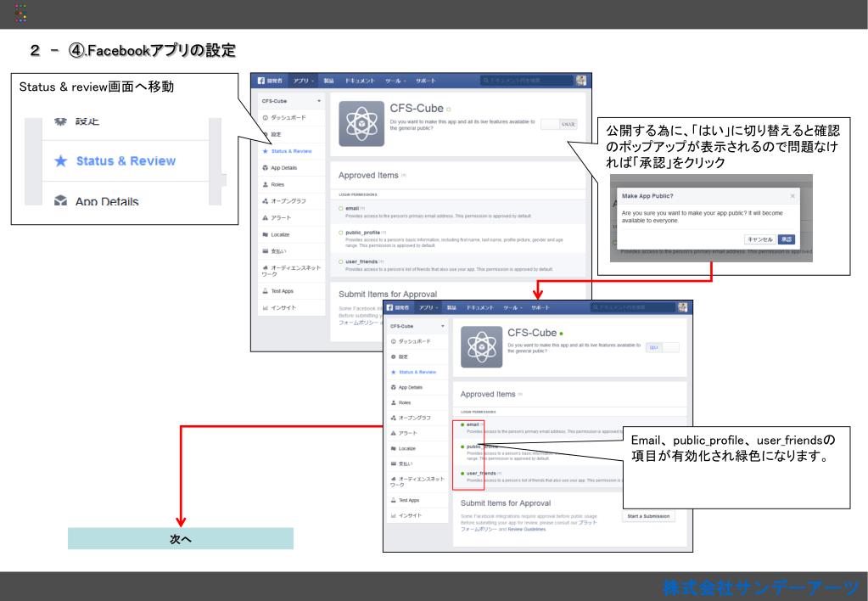Click the Test Apps flask icon in lower screenshot

(394, 500)
